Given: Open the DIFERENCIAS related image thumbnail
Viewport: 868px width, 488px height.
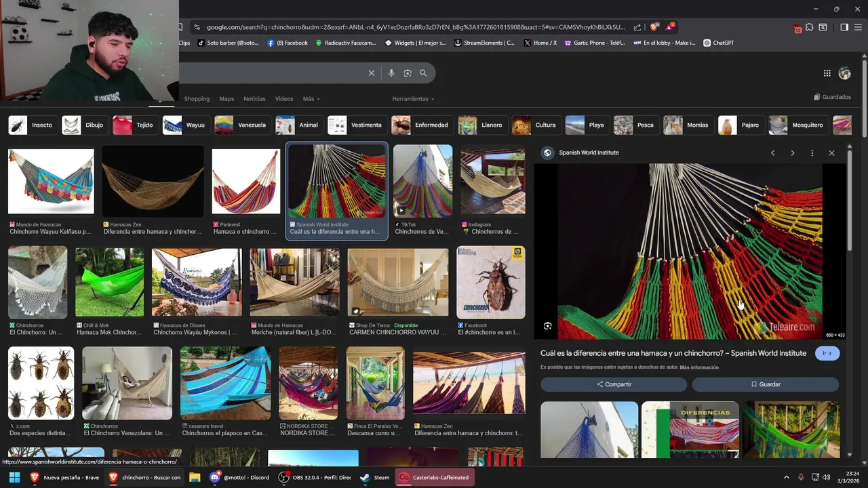Looking at the screenshot, I should 690,430.
